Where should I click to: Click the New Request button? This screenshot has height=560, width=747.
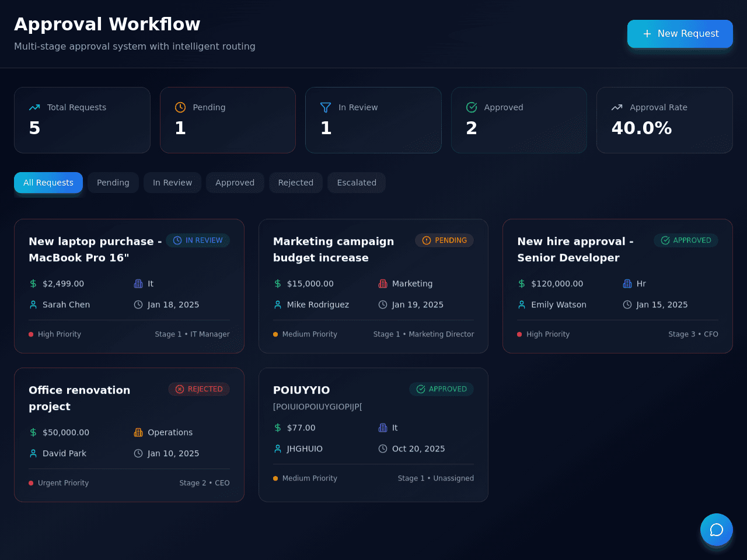(680, 34)
